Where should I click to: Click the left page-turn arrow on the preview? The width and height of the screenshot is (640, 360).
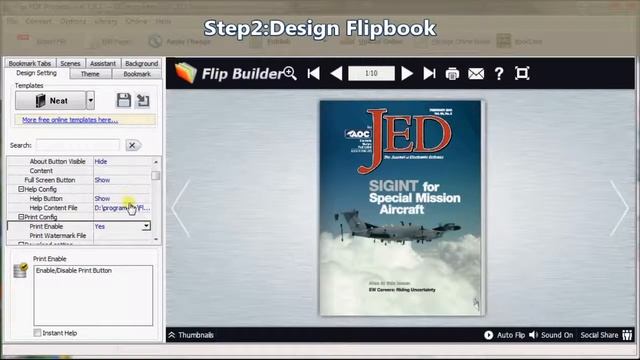[181, 208]
